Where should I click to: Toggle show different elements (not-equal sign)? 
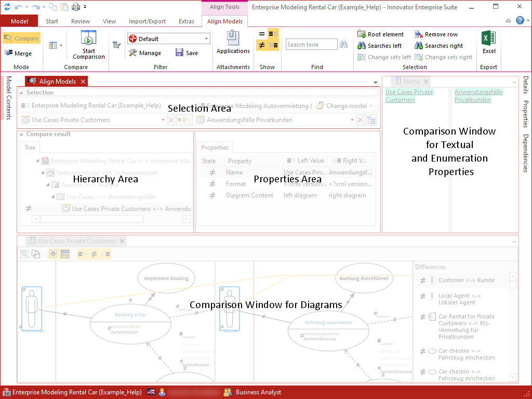click(262, 45)
